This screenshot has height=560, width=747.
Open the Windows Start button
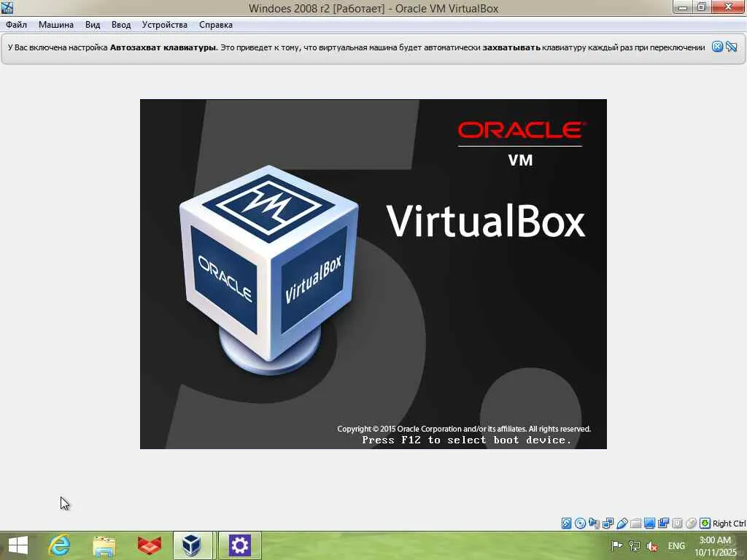click(x=18, y=545)
